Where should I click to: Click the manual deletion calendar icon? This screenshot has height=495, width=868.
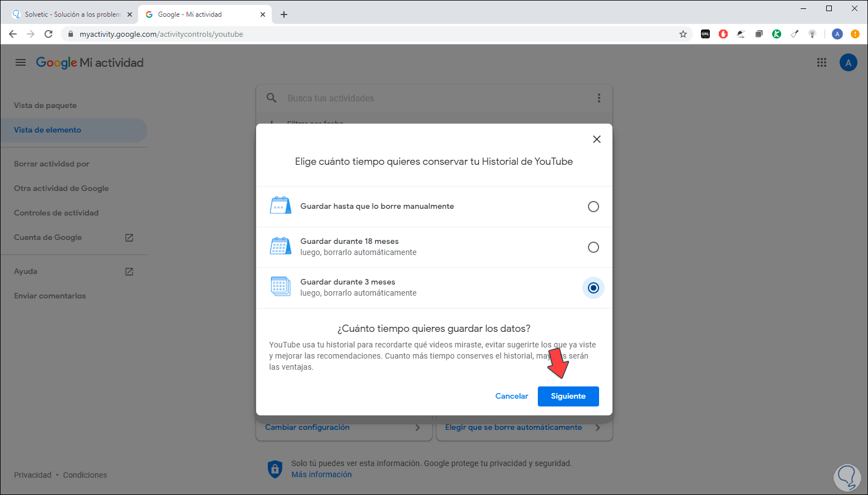pos(281,205)
